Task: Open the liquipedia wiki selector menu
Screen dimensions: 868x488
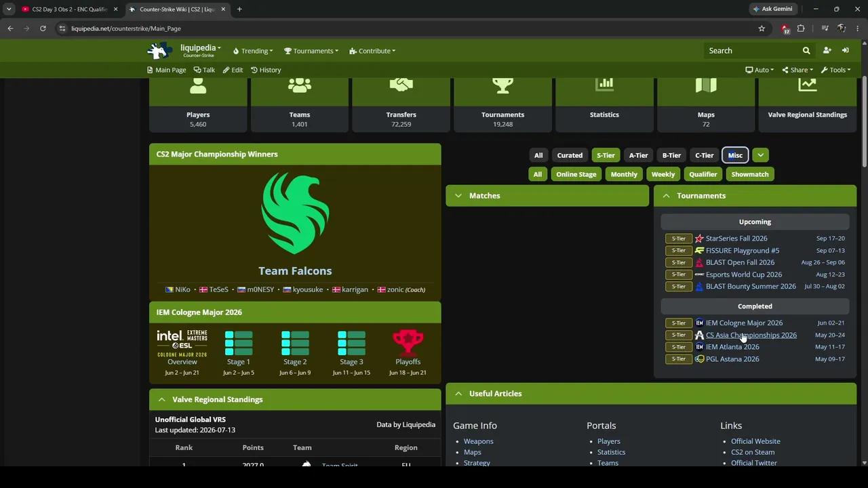Action: click(200, 49)
